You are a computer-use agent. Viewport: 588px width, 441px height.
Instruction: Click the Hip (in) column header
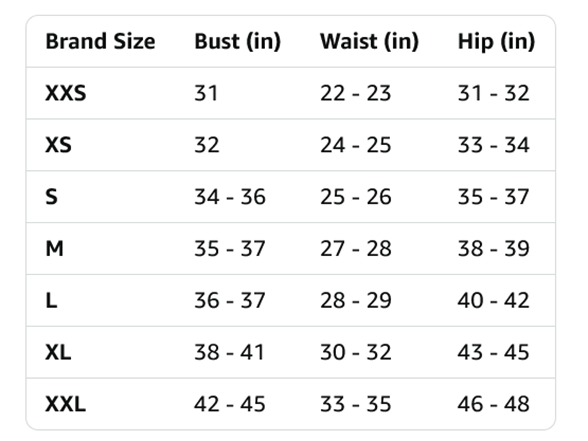496,41
